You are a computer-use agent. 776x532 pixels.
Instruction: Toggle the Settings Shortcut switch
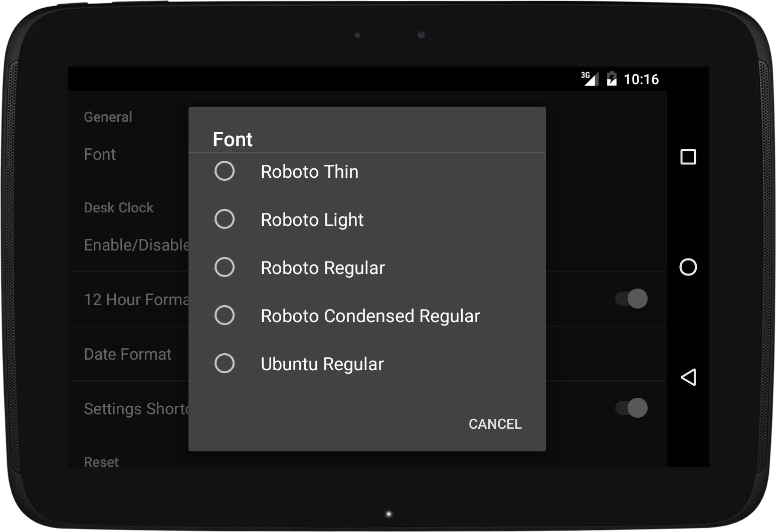[x=632, y=408]
